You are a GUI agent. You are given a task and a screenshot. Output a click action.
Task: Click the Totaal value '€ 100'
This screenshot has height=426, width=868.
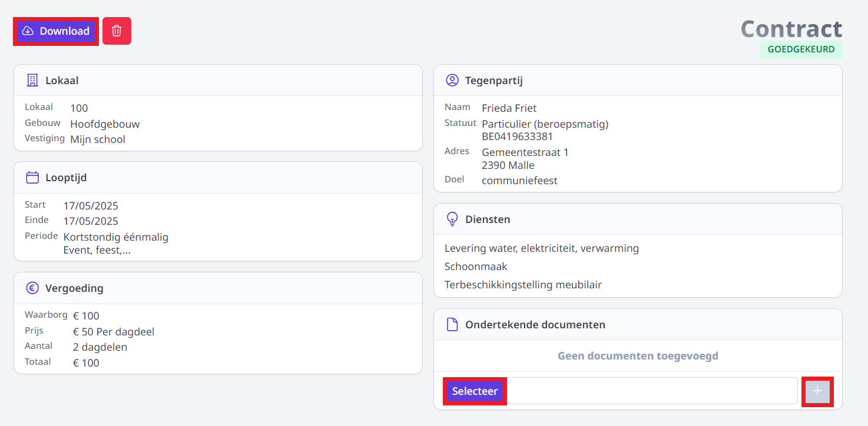click(x=86, y=363)
